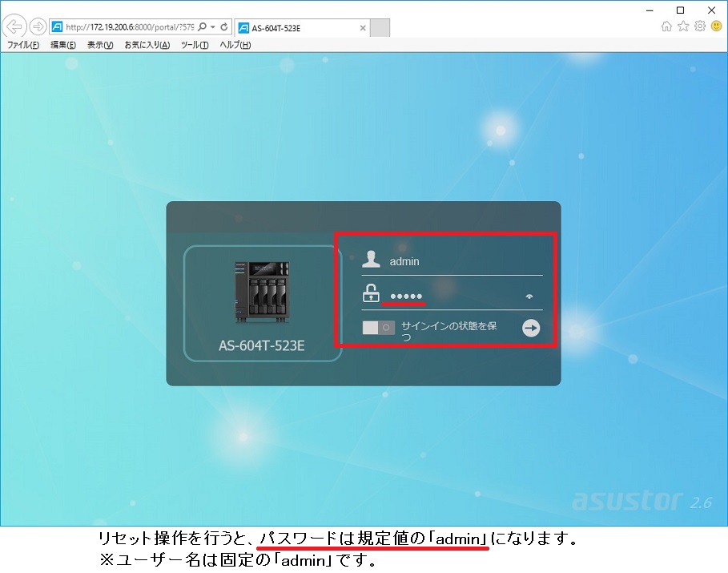Toggle the サインインの状態を保つ switch

[x=378, y=328]
